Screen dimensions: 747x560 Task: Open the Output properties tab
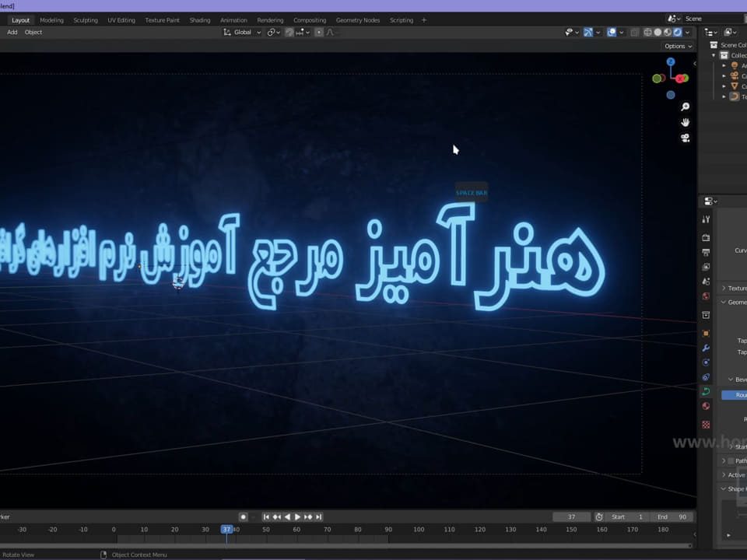pyautogui.click(x=706, y=252)
